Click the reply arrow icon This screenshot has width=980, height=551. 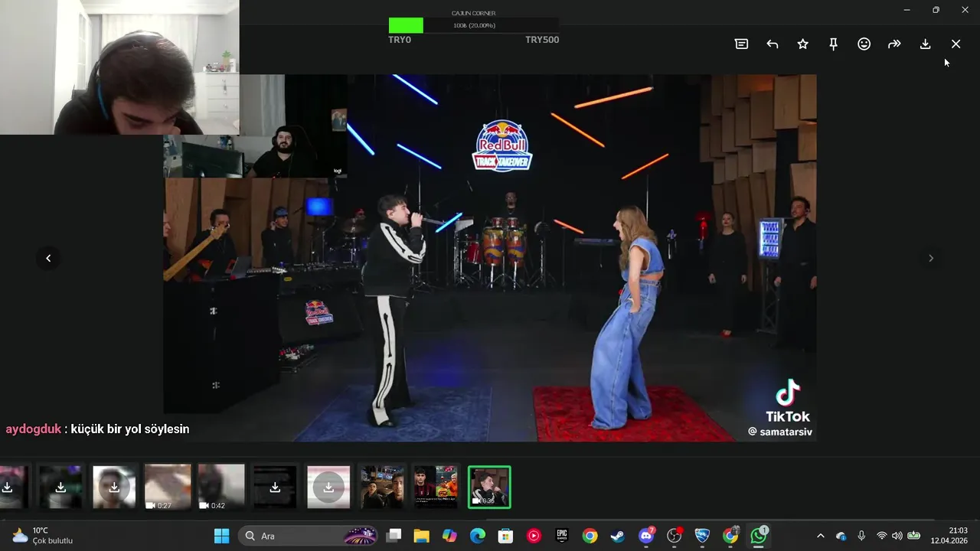[x=773, y=44]
